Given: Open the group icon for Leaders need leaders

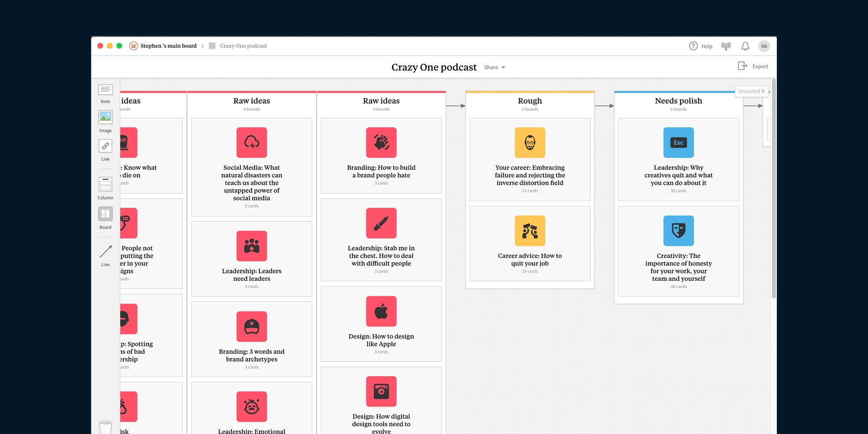Looking at the screenshot, I should coord(252,246).
